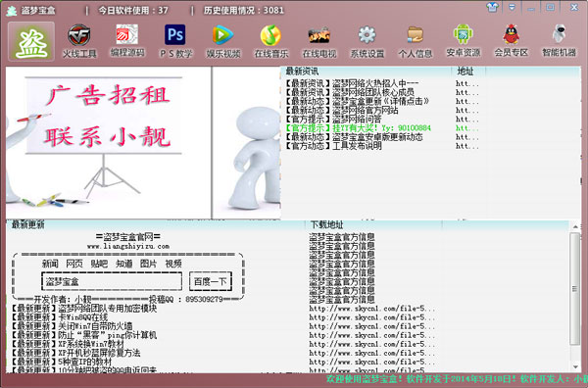
Task: Select 盗梦网络火热招人中 news row
Action: [x=352, y=83]
